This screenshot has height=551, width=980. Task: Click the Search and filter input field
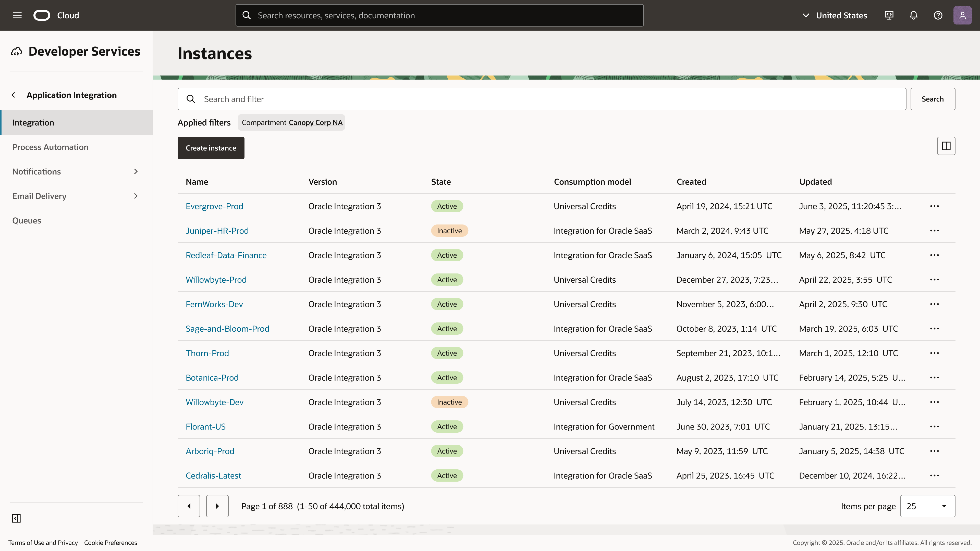[x=457, y=99]
